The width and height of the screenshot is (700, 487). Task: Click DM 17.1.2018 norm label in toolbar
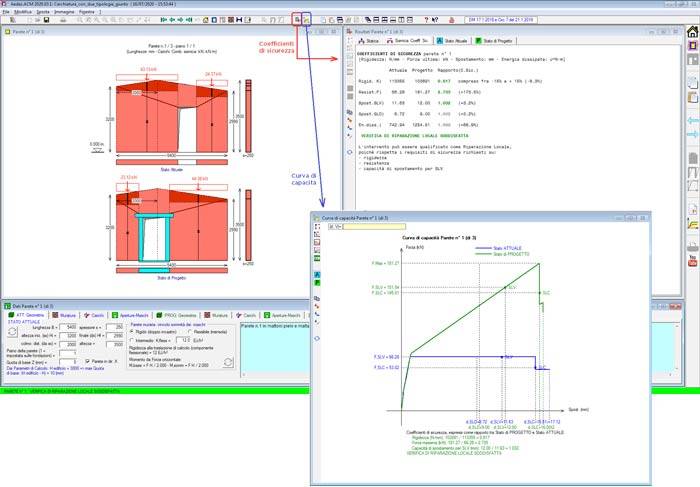tap(501, 20)
